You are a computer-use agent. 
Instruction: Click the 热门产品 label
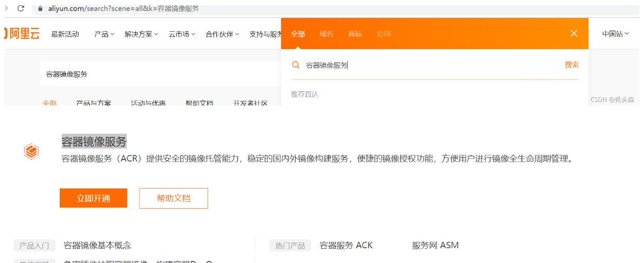point(290,246)
